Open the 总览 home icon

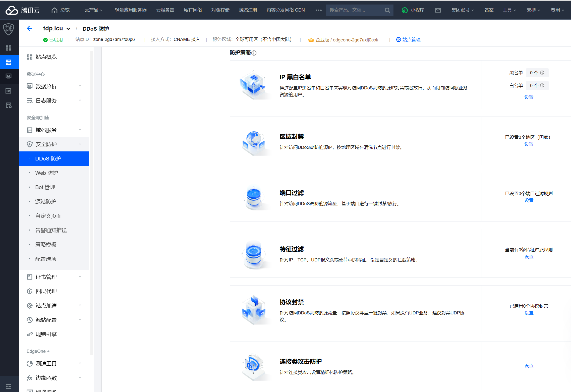point(54,10)
